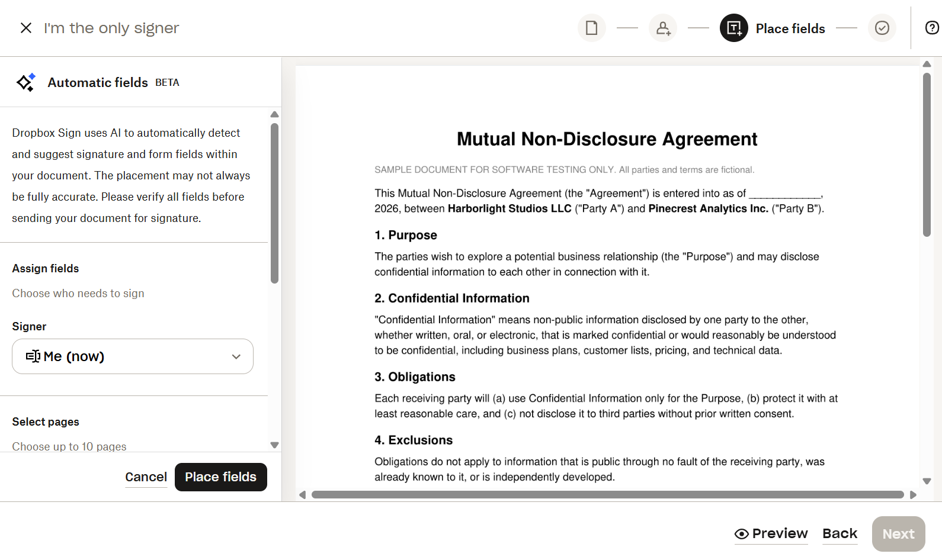Click the Automatic fields sparkle icon
The height and width of the screenshot is (560, 942).
click(x=26, y=82)
